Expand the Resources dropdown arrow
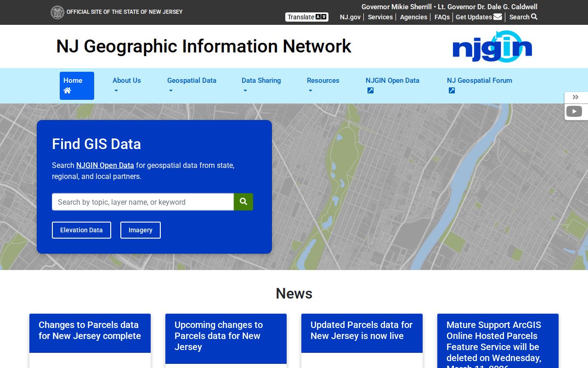Viewport: 588px width, 368px height. [x=310, y=91]
